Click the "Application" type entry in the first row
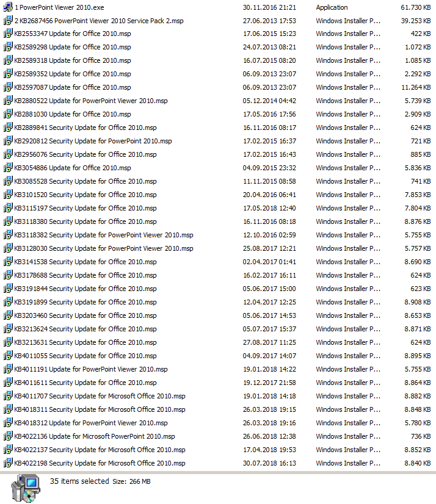 click(x=332, y=7)
